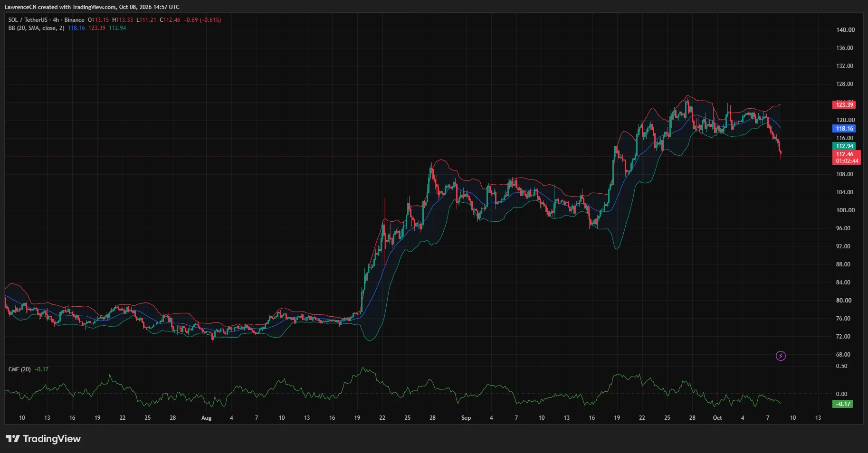This screenshot has height=453, width=868.
Task: Click the Aug label on time axis
Action: pyautogui.click(x=206, y=418)
